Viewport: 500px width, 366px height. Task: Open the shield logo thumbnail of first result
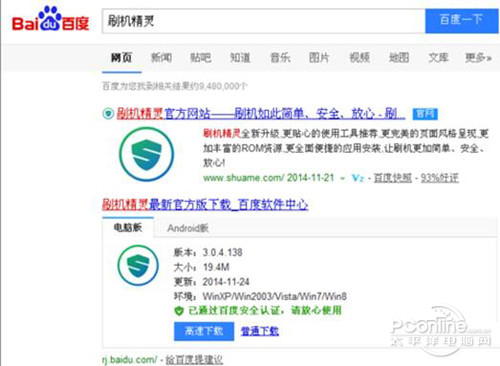146,154
